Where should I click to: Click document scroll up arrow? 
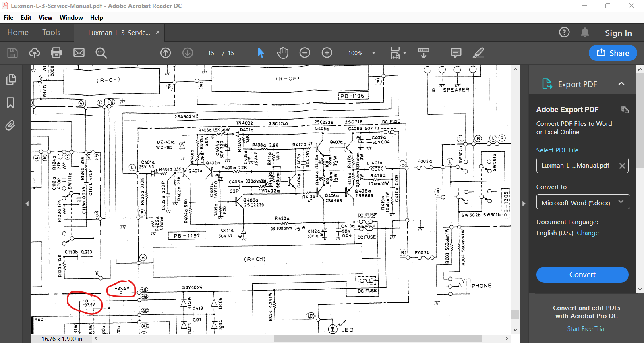[515, 69]
